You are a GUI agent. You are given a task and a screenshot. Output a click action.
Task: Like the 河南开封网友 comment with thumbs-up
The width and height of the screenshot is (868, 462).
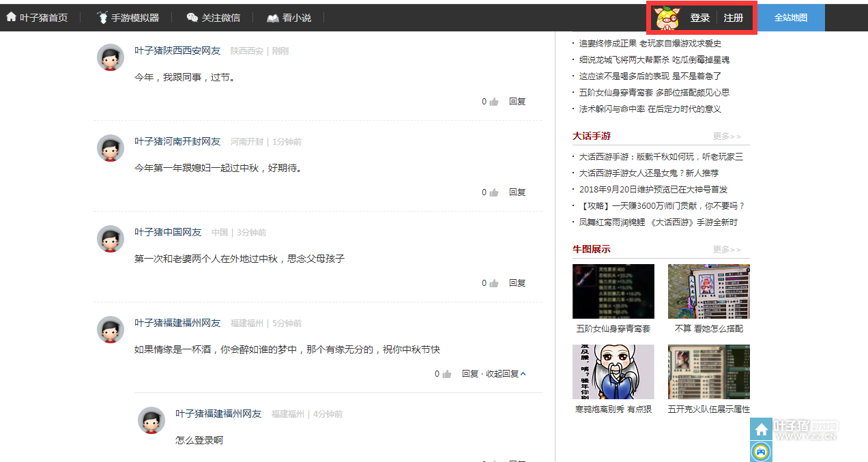coord(494,192)
